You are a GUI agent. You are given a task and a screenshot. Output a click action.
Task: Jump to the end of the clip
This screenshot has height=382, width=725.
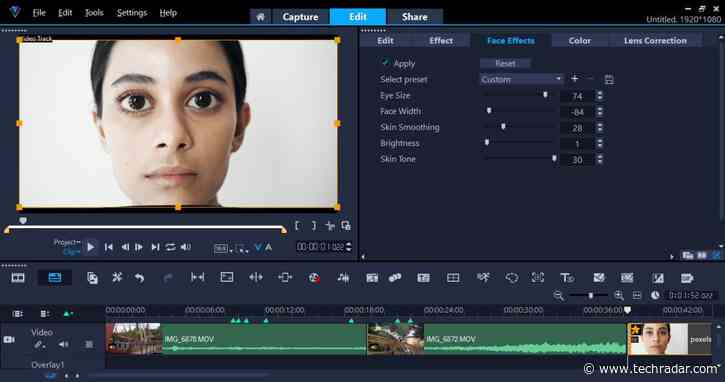(155, 247)
